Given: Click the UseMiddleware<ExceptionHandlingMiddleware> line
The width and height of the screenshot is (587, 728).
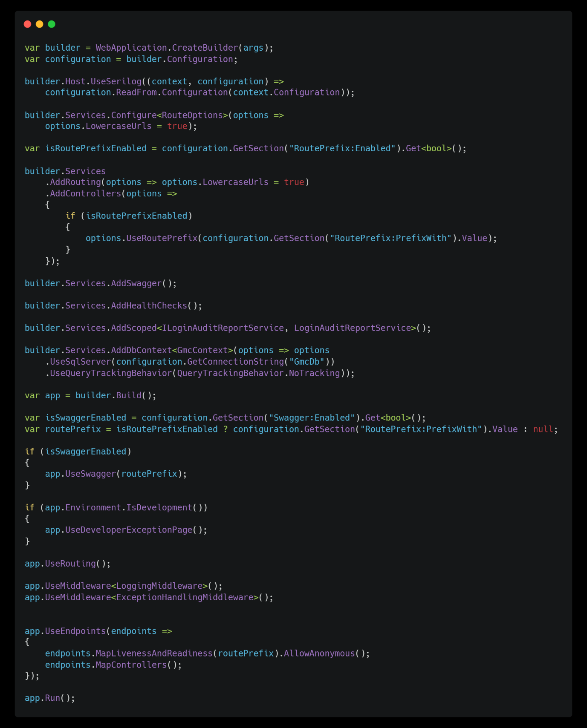Looking at the screenshot, I should tap(149, 597).
